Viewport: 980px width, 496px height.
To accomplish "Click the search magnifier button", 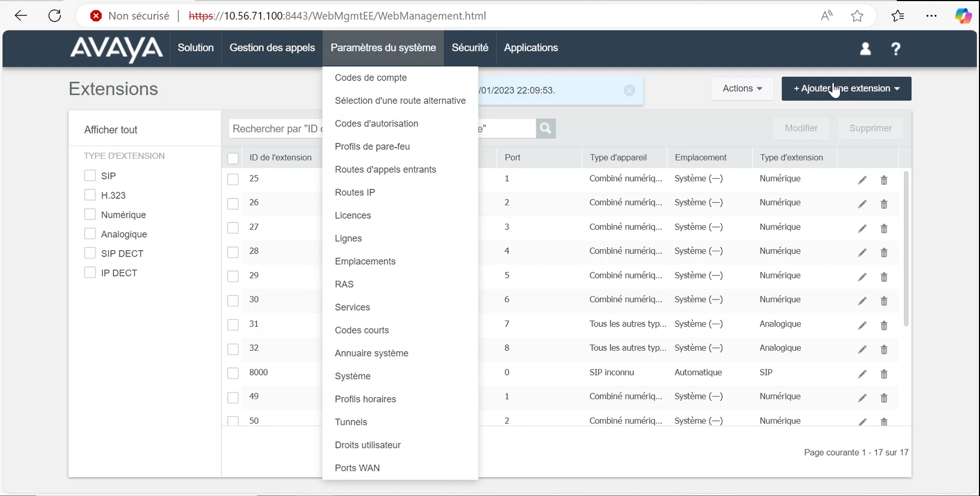I will [545, 129].
